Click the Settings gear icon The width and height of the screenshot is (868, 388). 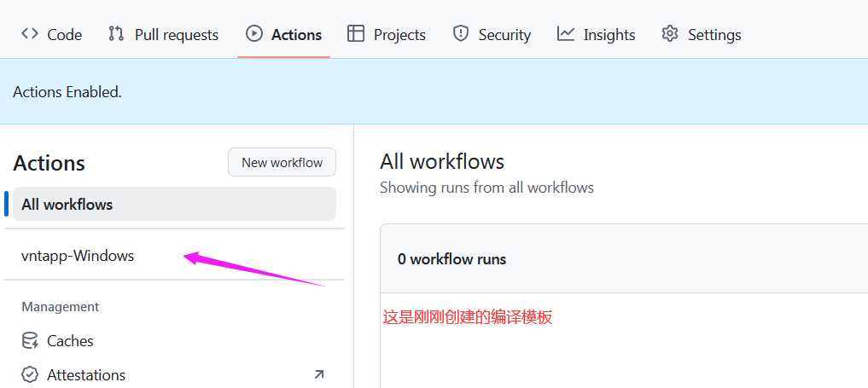click(x=670, y=34)
